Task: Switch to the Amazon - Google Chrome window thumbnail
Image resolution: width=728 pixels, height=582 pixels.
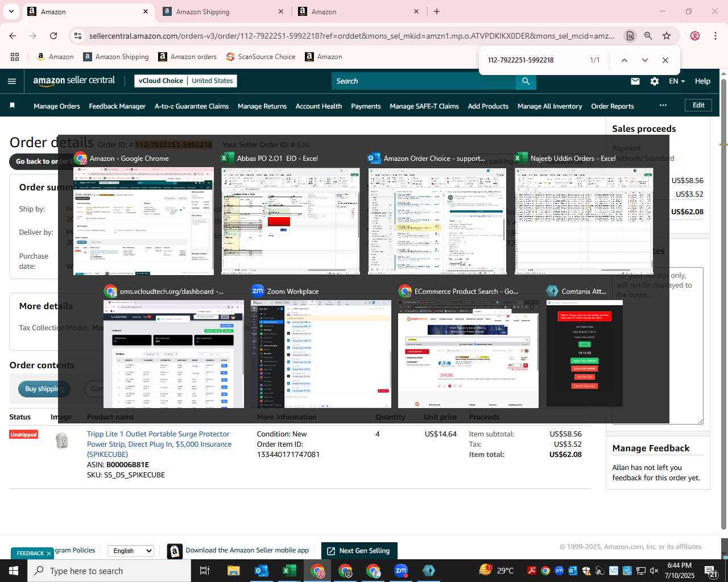Action: coord(143,221)
